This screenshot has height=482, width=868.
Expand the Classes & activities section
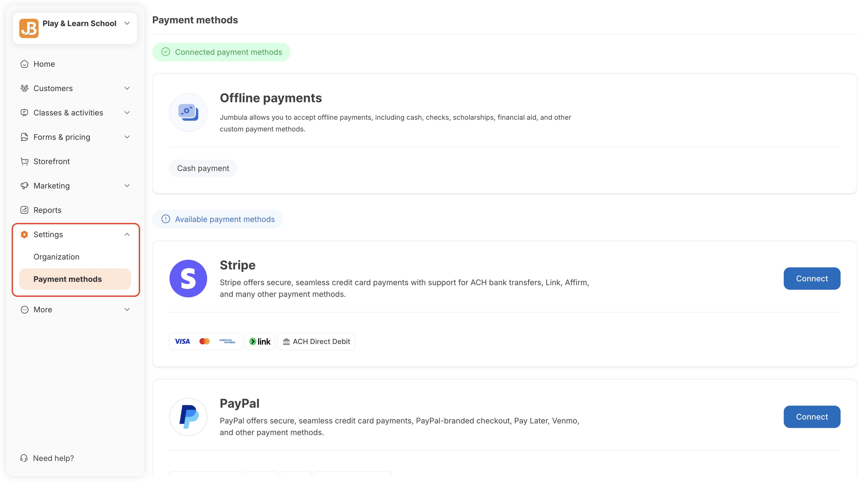[127, 113]
